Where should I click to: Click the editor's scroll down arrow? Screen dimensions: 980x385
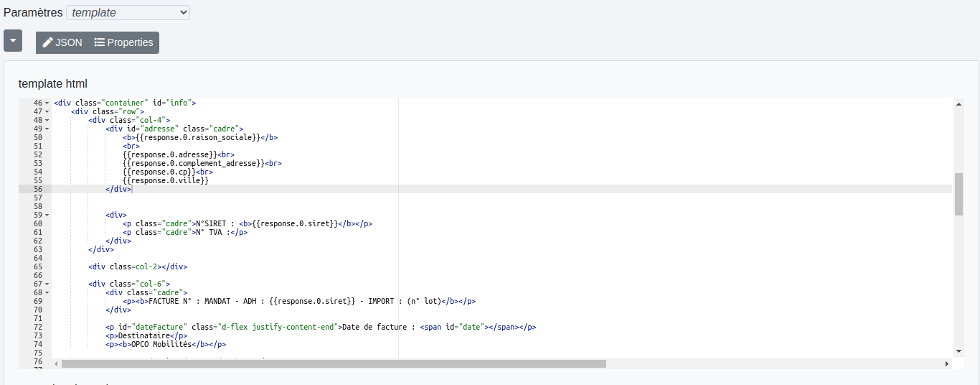(958, 351)
